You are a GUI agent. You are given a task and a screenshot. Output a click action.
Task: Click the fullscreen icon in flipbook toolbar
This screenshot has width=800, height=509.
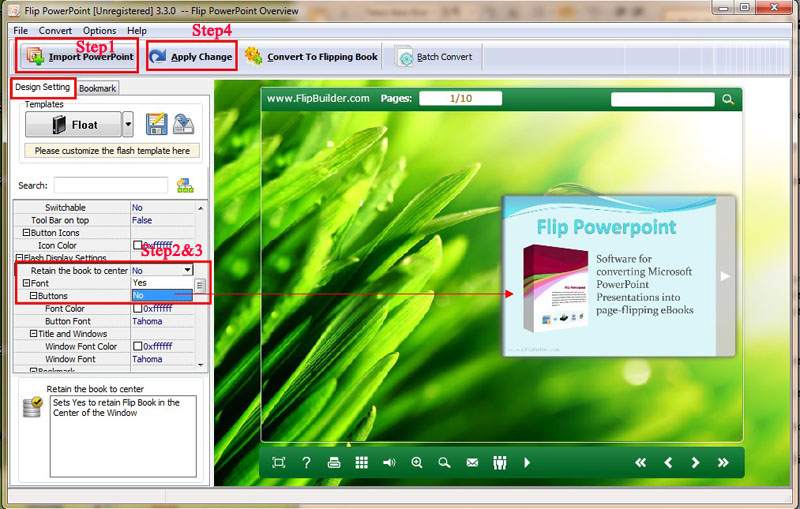point(279,463)
